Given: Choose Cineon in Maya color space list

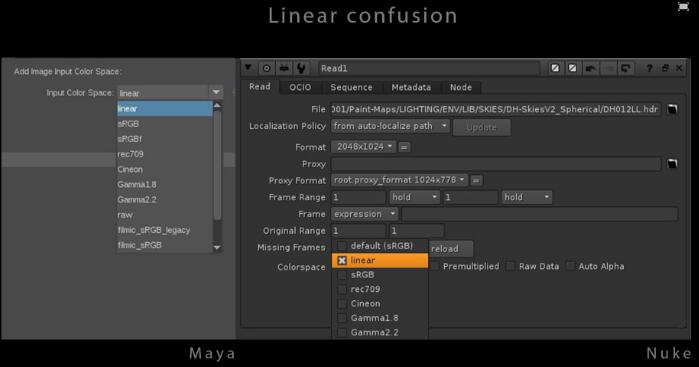Looking at the screenshot, I should [x=164, y=169].
